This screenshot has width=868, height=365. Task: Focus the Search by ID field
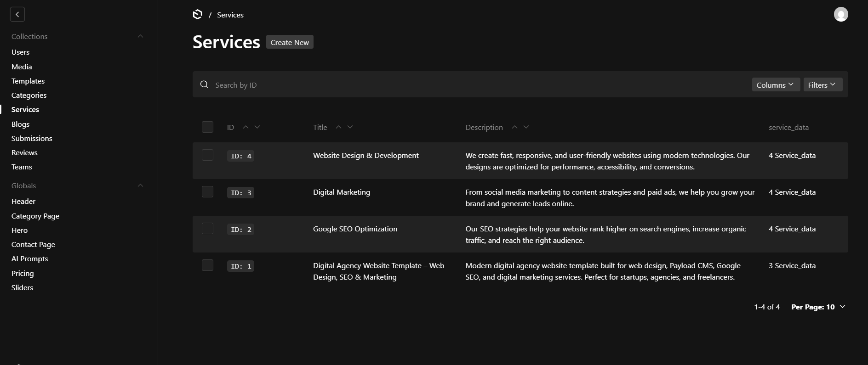click(x=460, y=85)
